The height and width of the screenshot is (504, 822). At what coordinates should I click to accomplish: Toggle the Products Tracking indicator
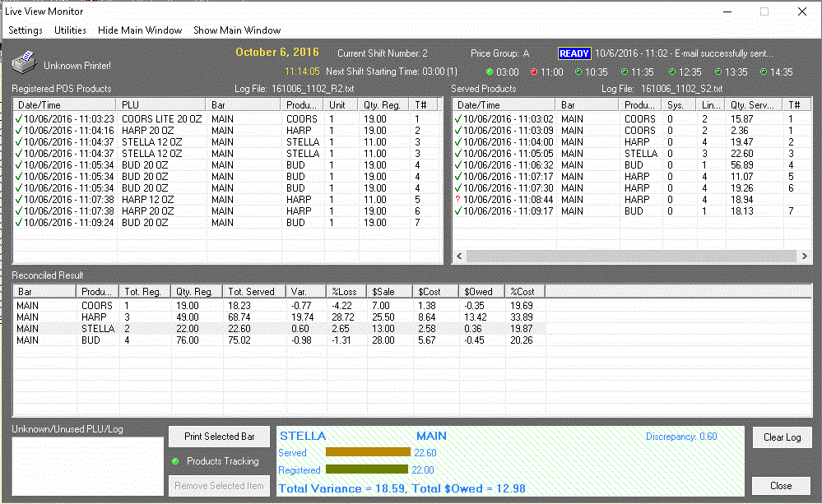pos(174,461)
